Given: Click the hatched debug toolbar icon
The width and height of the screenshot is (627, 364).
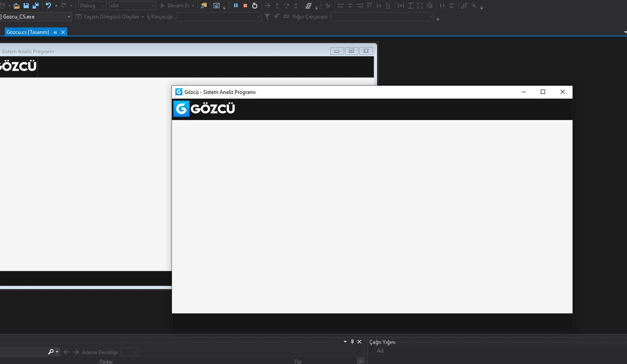Looking at the screenshot, I should click(308, 6).
